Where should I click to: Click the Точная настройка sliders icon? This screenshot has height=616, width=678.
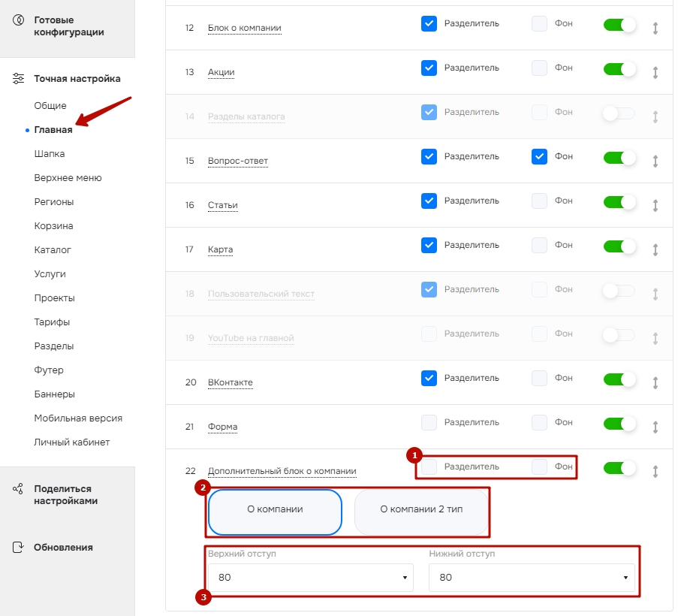click(18, 78)
